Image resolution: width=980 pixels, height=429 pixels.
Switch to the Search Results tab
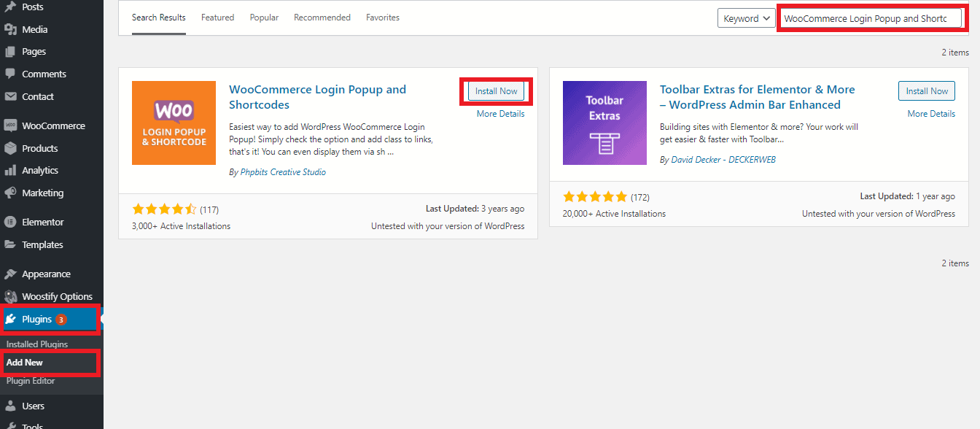click(159, 18)
